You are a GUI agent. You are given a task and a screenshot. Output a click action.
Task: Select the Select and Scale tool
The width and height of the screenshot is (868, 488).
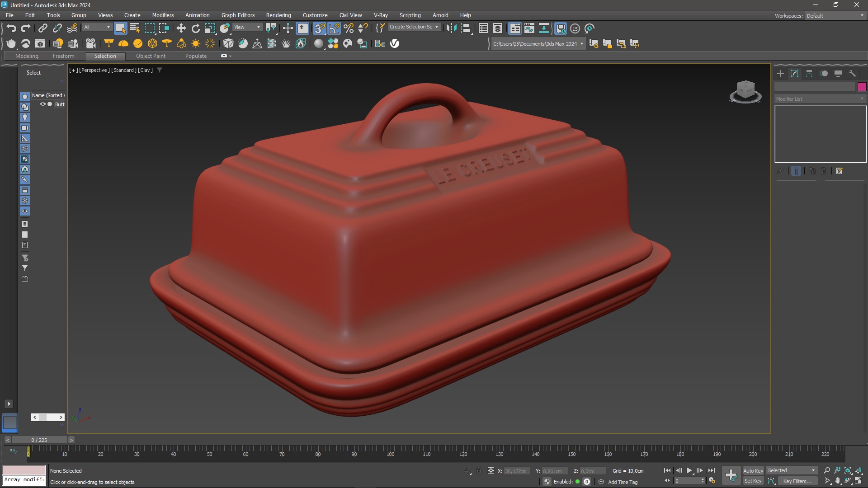(x=210, y=28)
